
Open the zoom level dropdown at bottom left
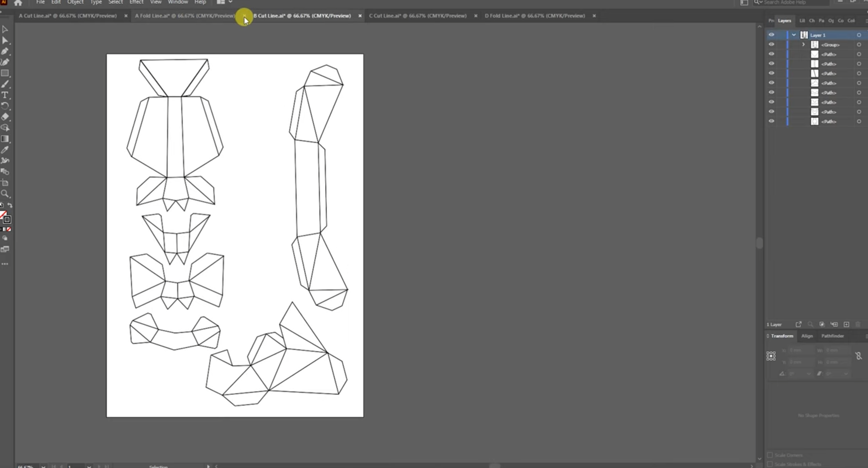(x=43, y=466)
